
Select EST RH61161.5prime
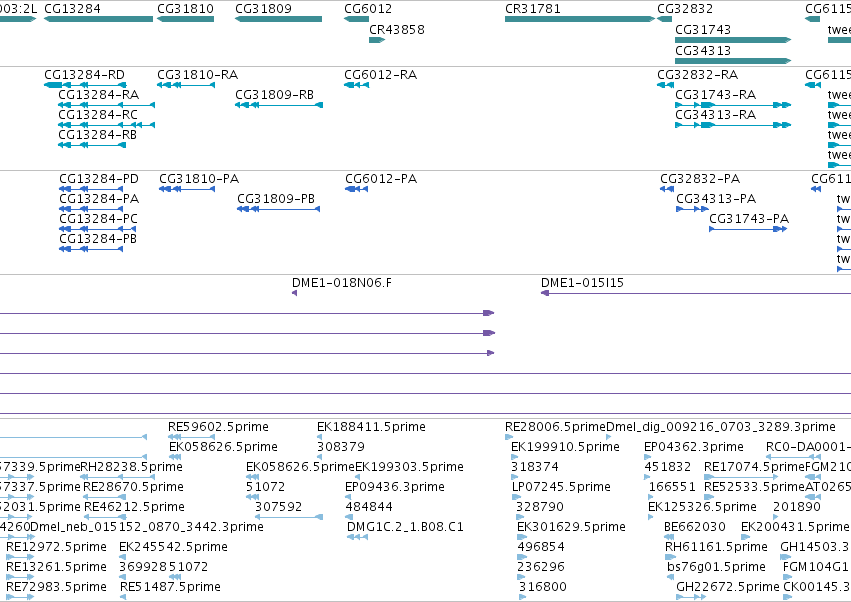tap(670, 557)
